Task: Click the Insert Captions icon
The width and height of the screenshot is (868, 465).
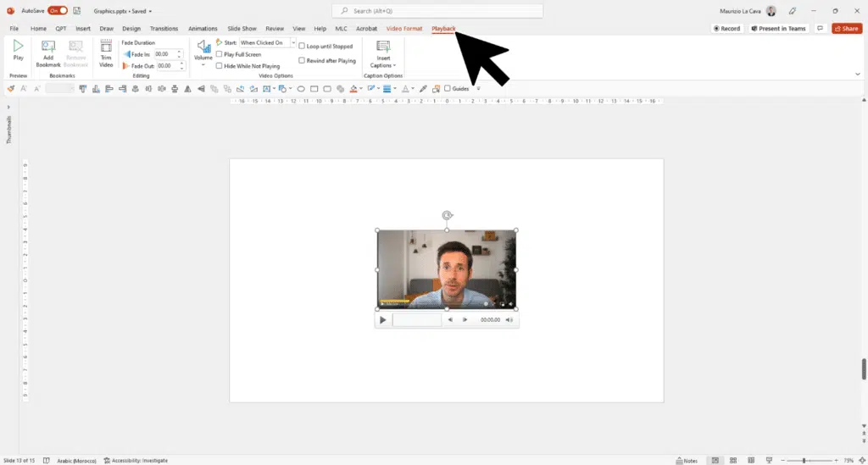Action: (382, 47)
